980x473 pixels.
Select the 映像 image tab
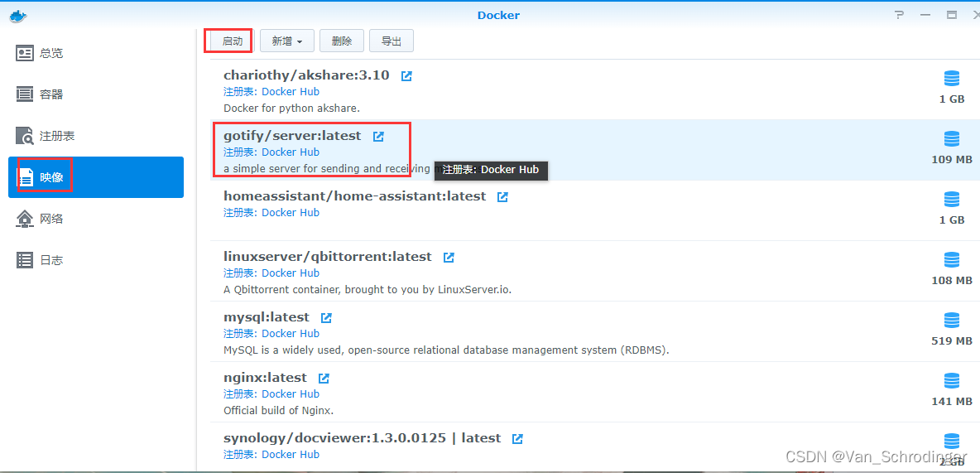(x=96, y=177)
